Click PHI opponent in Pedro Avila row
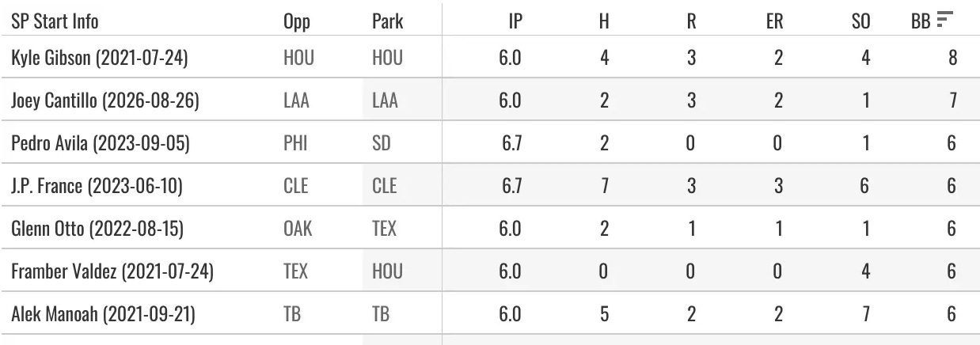 click(295, 143)
